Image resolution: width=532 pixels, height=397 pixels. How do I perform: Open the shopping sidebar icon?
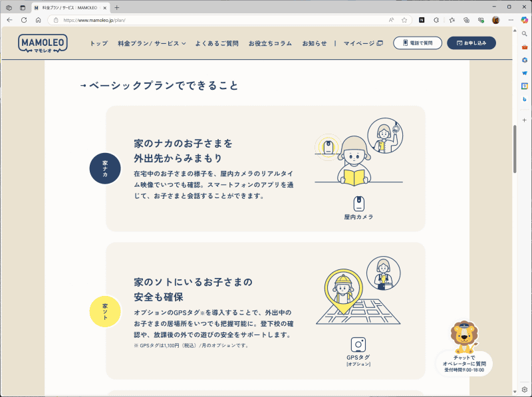coord(524,74)
